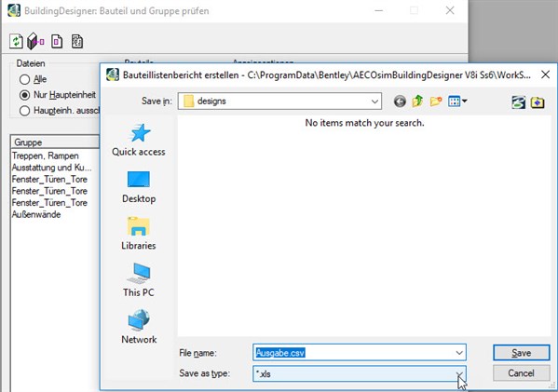Screen dimensions: 558x392
Task: Expand the File name dropdown arrow
Action: [459, 353]
